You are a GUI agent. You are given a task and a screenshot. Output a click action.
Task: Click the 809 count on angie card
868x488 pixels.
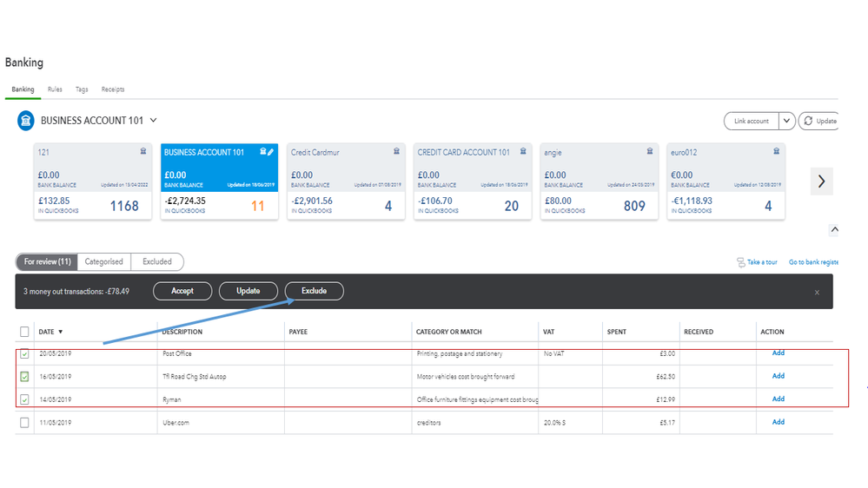[x=634, y=207]
